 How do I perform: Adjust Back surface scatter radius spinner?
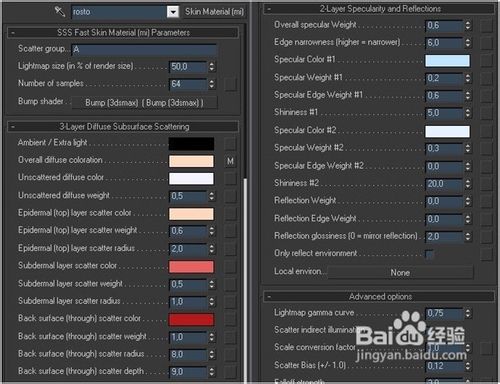(x=212, y=354)
